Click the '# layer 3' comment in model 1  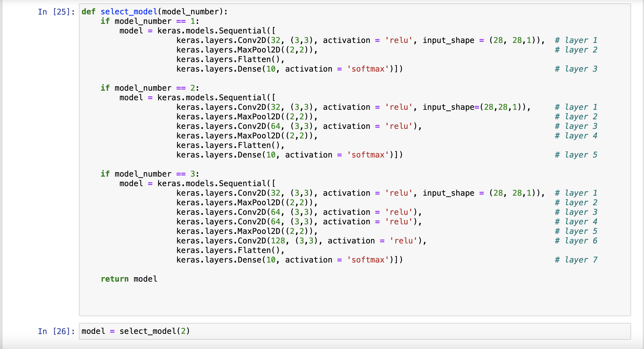[x=576, y=69]
